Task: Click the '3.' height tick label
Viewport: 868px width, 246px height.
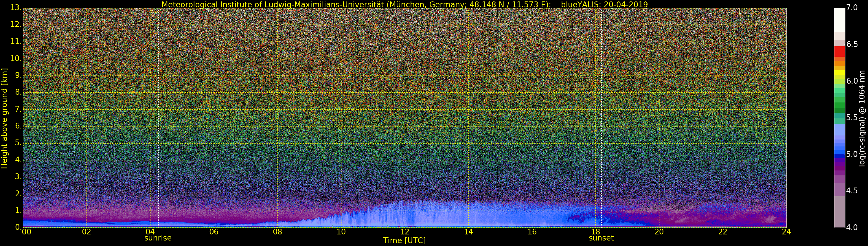Action: click(x=18, y=177)
